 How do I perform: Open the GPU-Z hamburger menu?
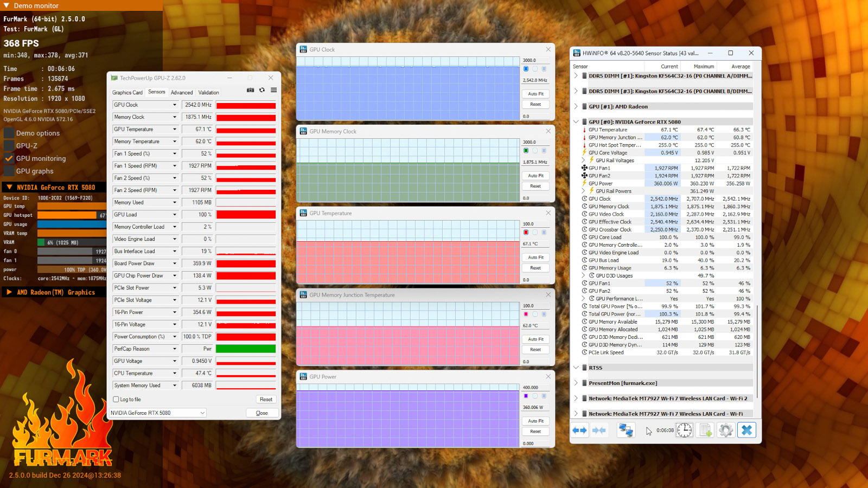273,90
